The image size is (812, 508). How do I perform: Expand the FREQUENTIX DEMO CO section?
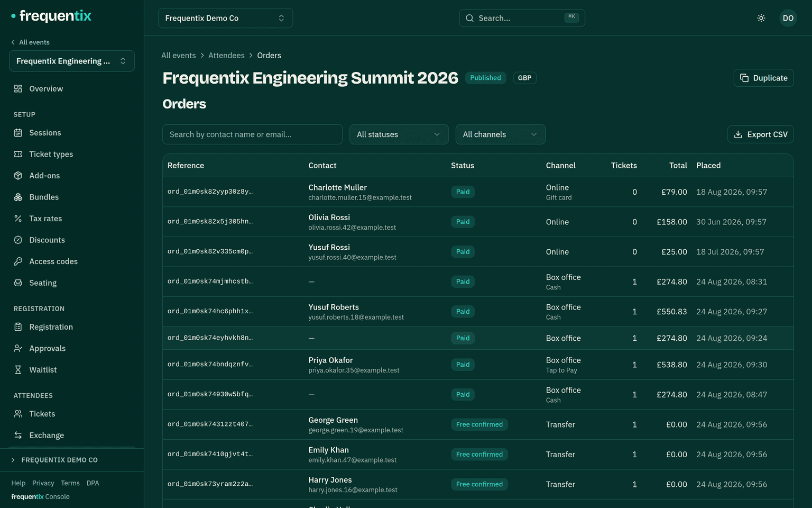pos(72,460)
